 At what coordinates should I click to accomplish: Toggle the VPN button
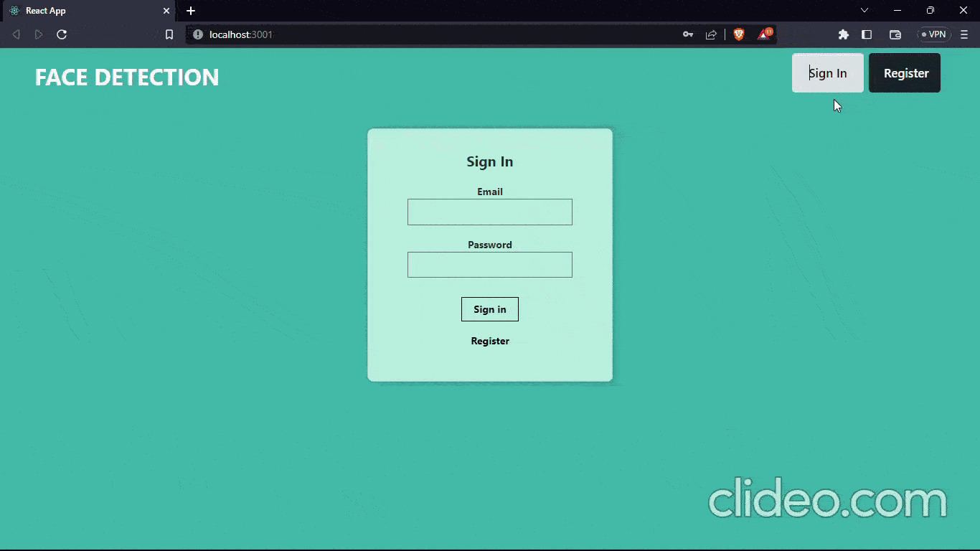pos(934,34)
